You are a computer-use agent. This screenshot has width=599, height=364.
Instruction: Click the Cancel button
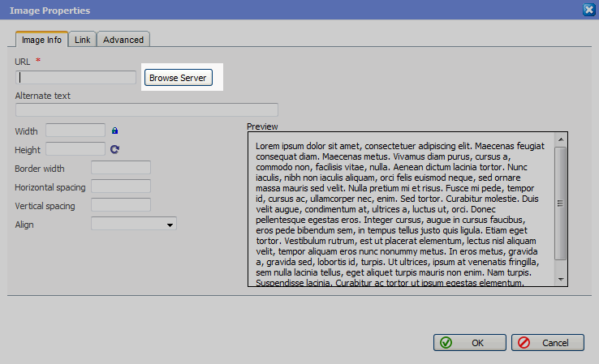click(548, 343)
